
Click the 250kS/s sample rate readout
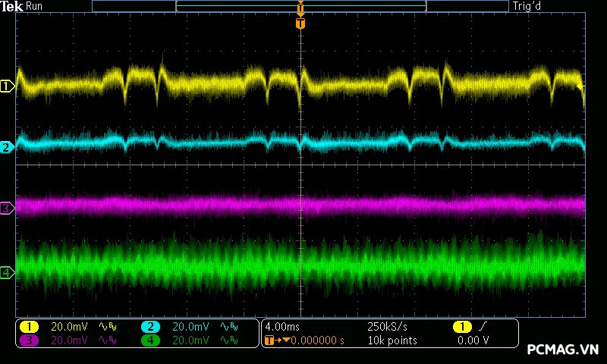pos(387,326)
